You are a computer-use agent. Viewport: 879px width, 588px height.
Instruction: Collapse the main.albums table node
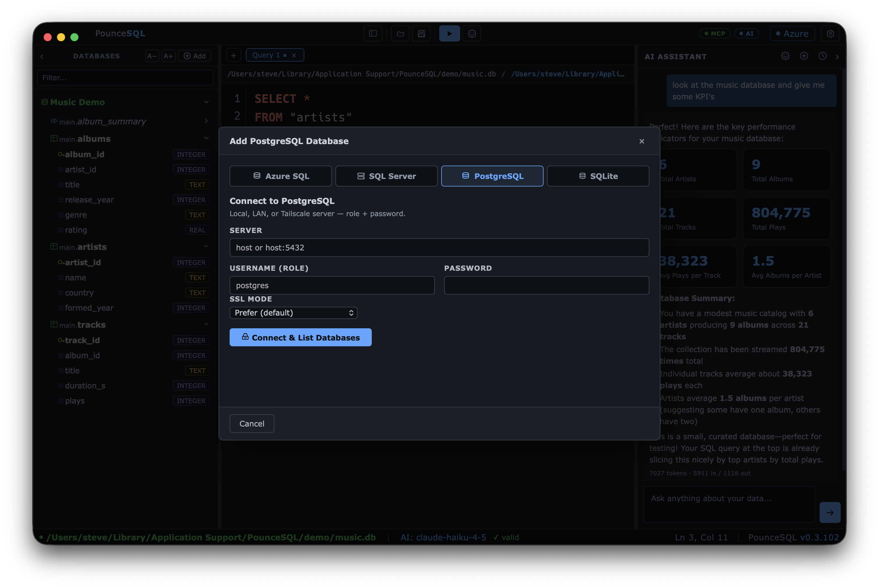pos(206,138)
